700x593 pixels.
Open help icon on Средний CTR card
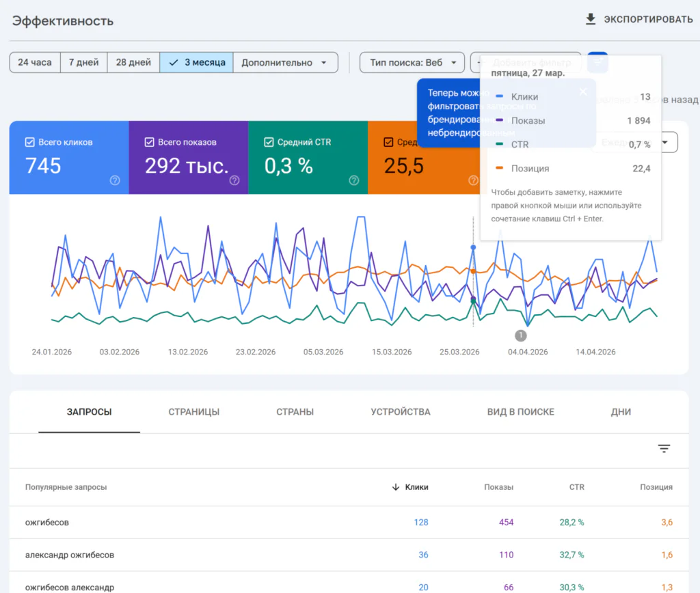pos(354,180)
